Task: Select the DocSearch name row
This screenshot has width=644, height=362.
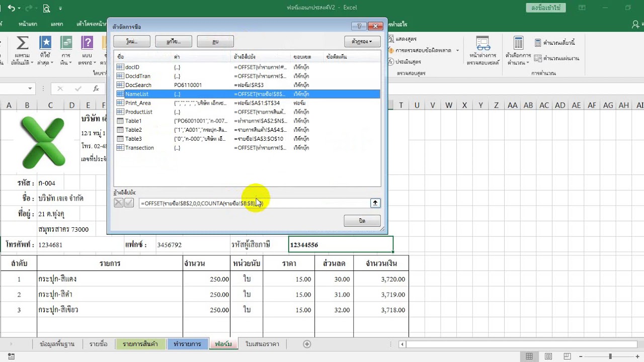Action: pyautogui.click(x=247, y=85)
